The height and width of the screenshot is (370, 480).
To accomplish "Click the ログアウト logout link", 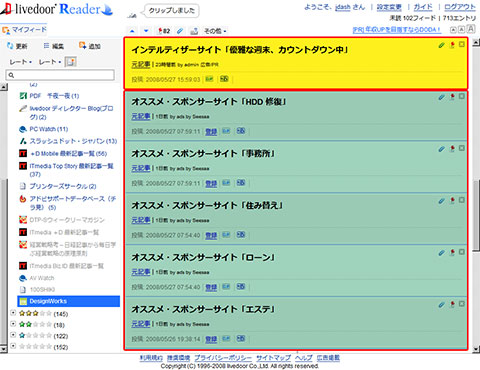I will click(x=460, y=7).
